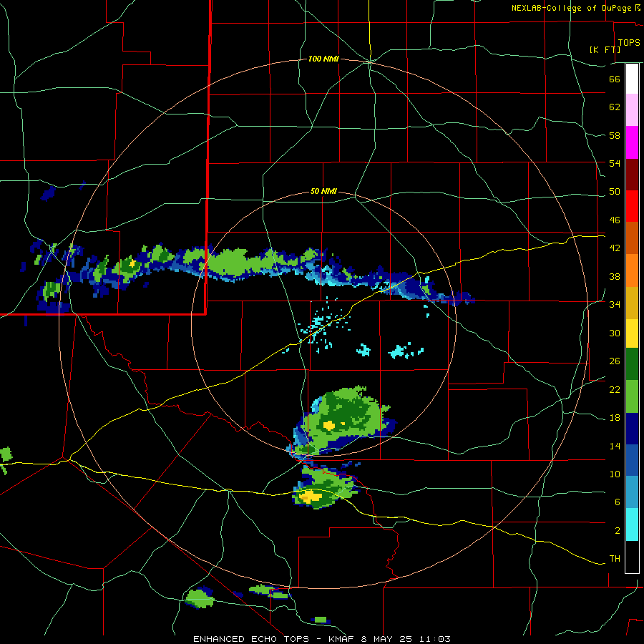The width and height of the screenshot is (644, 644).
Task: Click the dark green legend swatch
Action: point(632,364)
